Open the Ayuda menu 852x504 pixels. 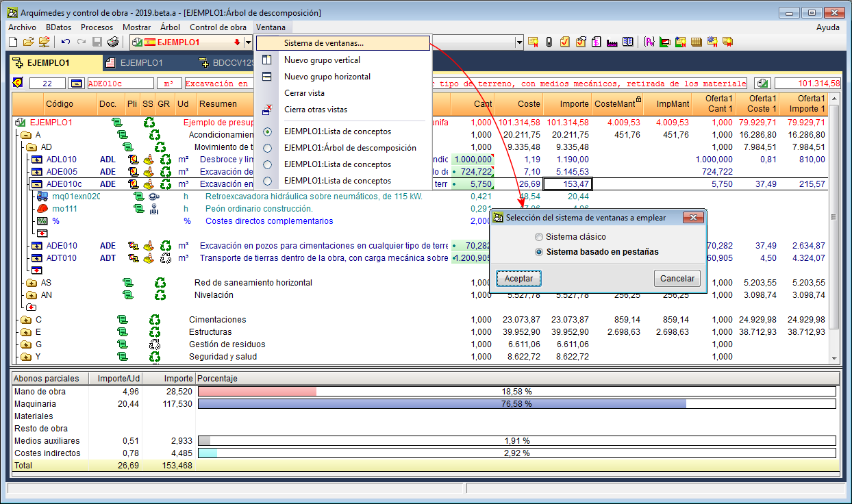coord(828,27)
